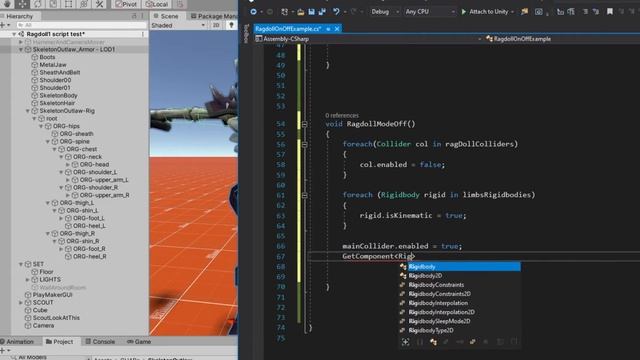
Task: Select Unity's Transform tool
Action: click(x=84, y=4)
